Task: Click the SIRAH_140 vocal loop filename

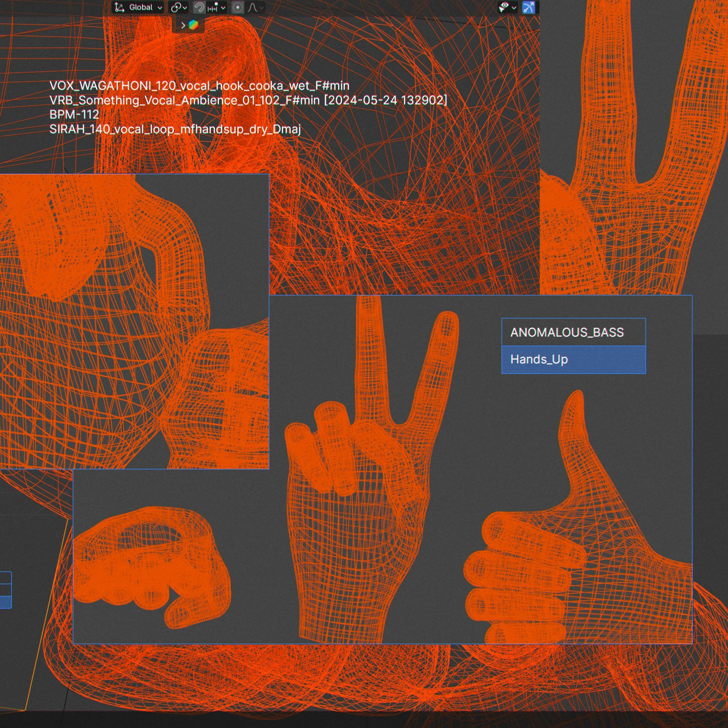Action: click(x=175, y=129)
